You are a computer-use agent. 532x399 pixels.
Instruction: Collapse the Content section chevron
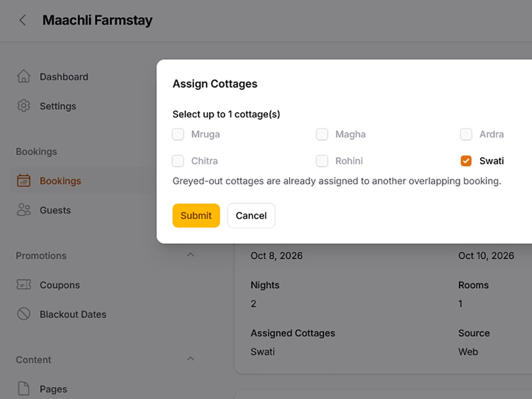(191, 359)
